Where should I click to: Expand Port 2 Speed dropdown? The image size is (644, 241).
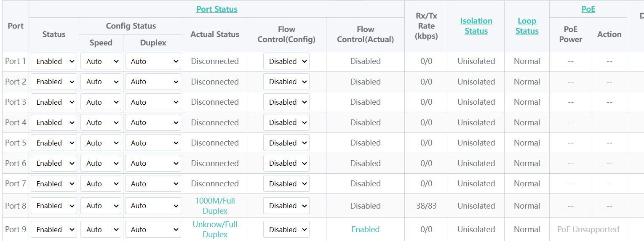101,82
